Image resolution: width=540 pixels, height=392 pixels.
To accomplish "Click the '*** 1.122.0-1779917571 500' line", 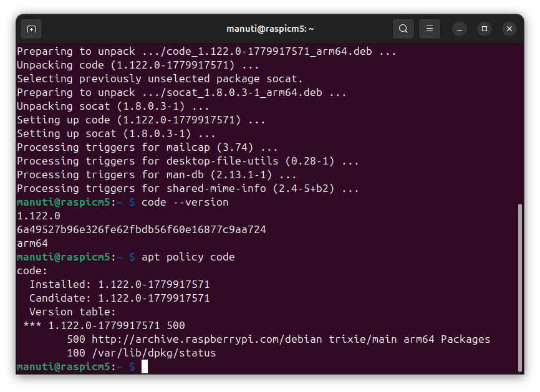I will 104,325.
